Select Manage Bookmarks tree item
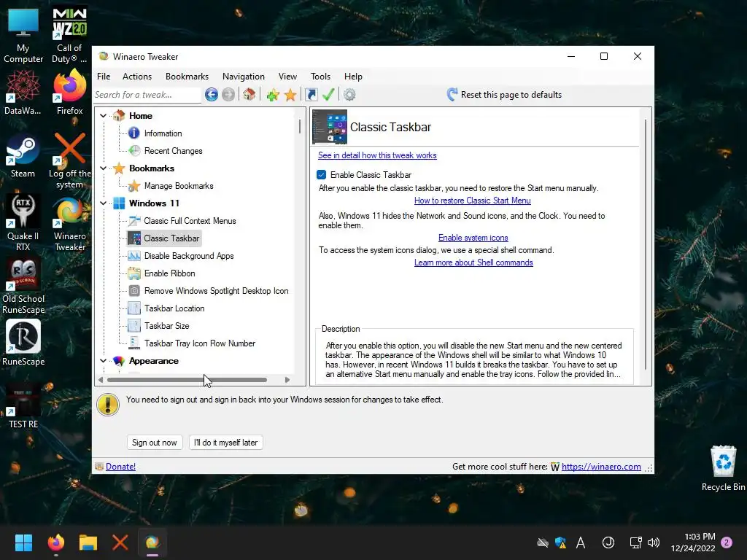 (x=179, y=186)
